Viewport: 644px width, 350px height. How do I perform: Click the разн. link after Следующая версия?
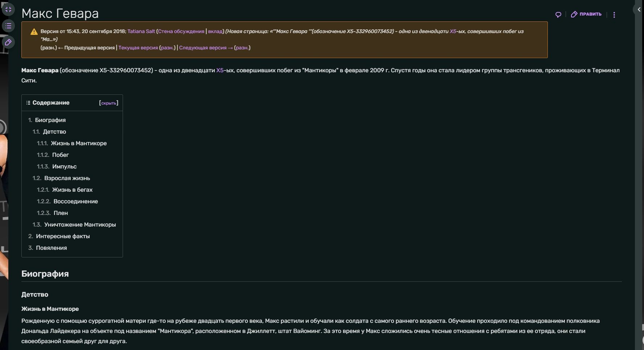[242, 48]
